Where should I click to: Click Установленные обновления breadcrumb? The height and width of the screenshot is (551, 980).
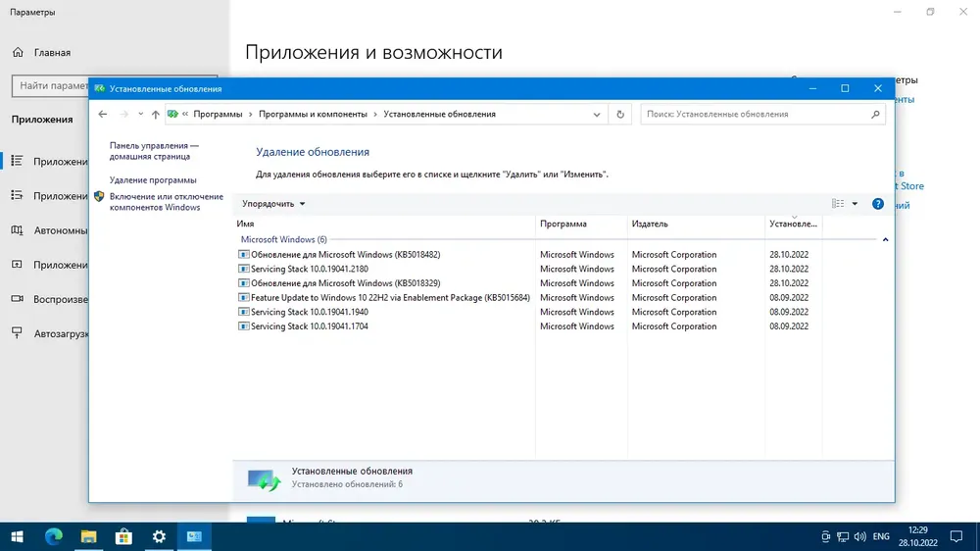(439, 115)
